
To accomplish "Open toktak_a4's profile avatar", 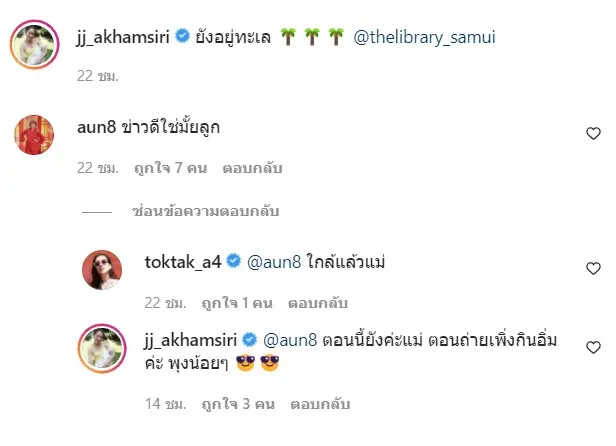I will [102, 270].
